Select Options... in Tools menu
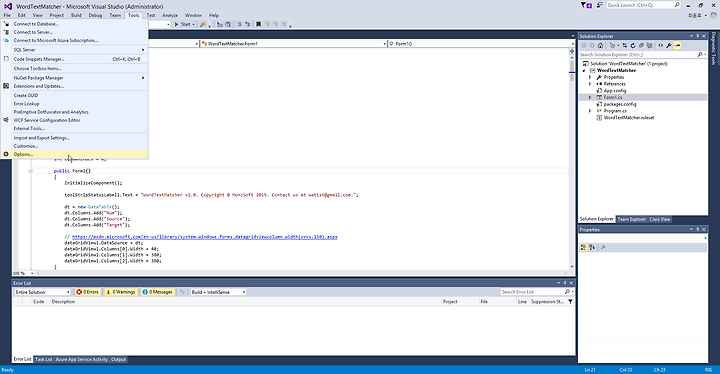720x374 pixels. pos(75,154)
